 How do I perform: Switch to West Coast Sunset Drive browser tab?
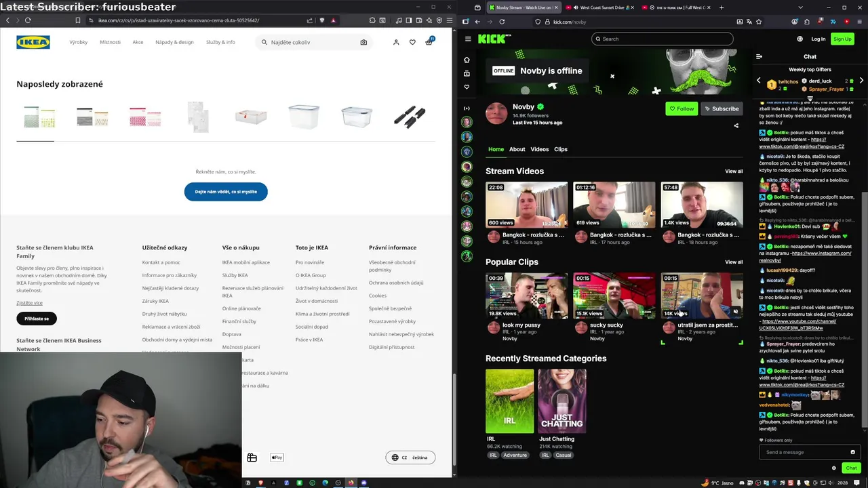pos(599,7)
